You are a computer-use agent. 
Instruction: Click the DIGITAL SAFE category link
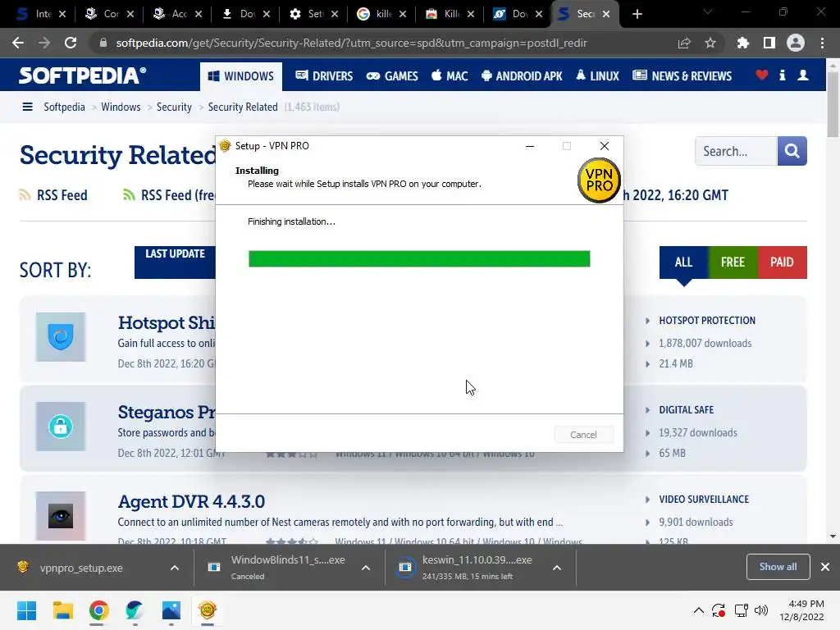687,410
